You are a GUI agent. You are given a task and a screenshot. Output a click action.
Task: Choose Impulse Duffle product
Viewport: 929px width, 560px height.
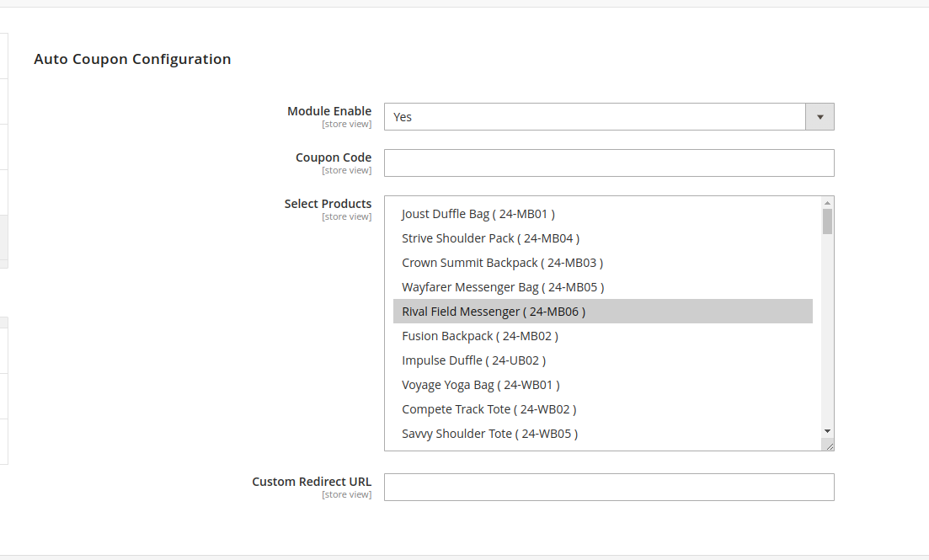(x=473, y=360)
